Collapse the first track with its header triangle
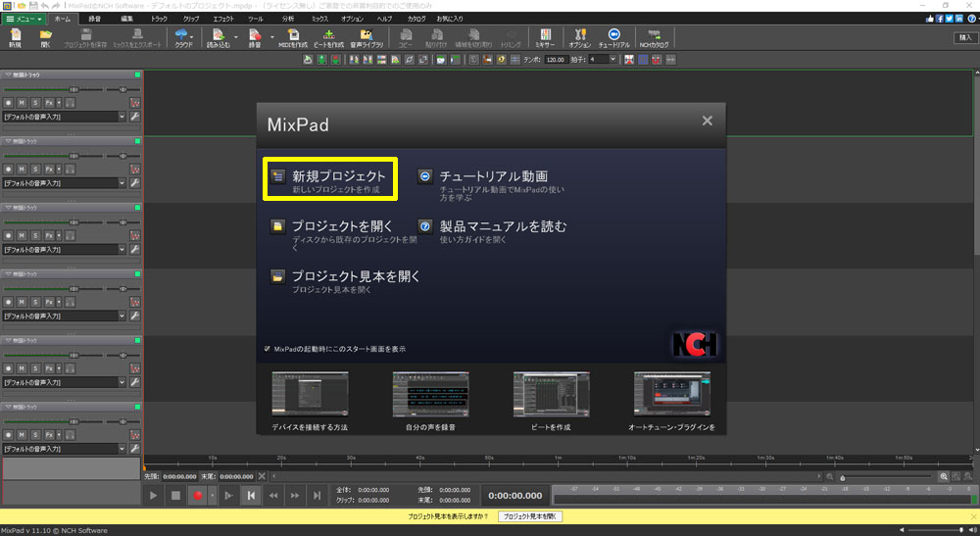 tap(8, 74)
